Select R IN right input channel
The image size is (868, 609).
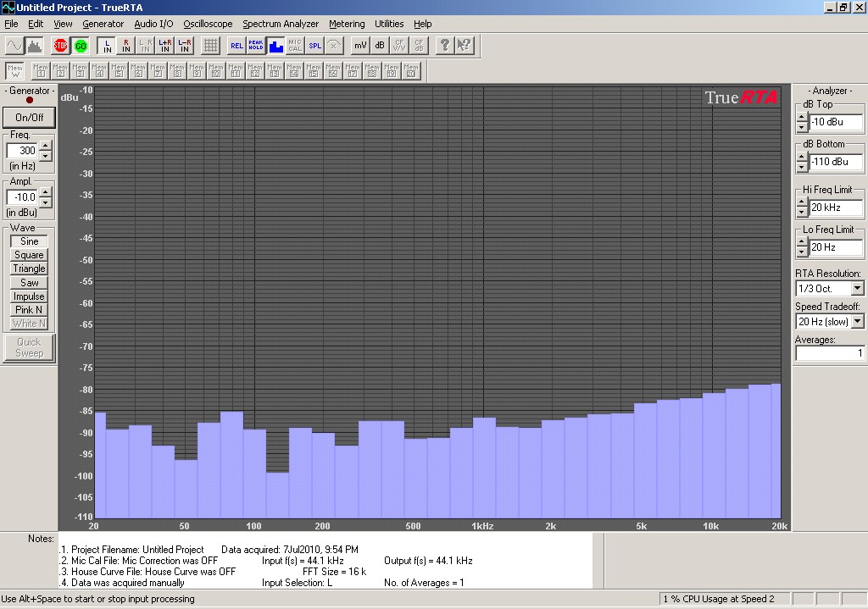tap(126, 46)
